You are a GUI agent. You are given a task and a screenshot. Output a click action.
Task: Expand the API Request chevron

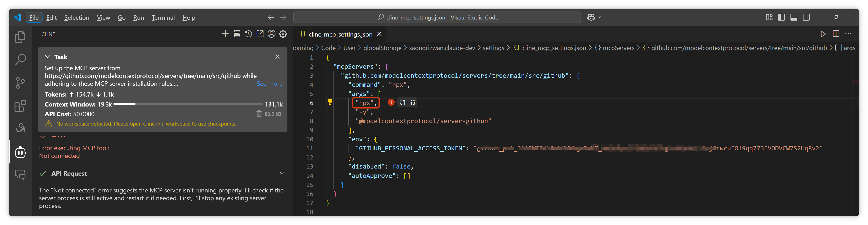point(282,173)
